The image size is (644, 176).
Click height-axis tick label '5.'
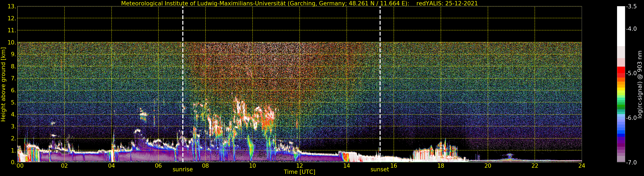(13, 102)
